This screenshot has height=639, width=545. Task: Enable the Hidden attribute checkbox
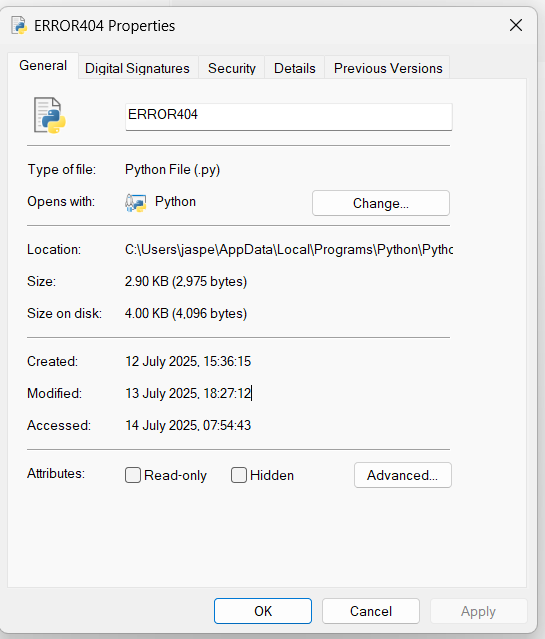coord(239,475)
